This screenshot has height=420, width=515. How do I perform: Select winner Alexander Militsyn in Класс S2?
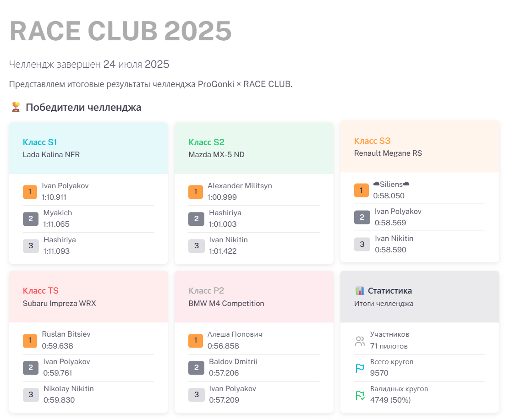[x=240, y=185]
